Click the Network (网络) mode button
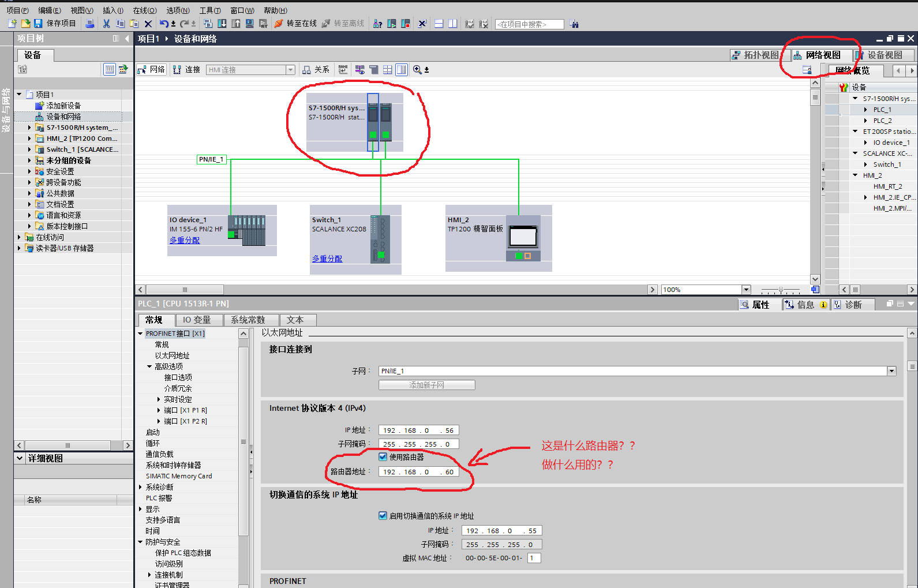 click(152, 70)
